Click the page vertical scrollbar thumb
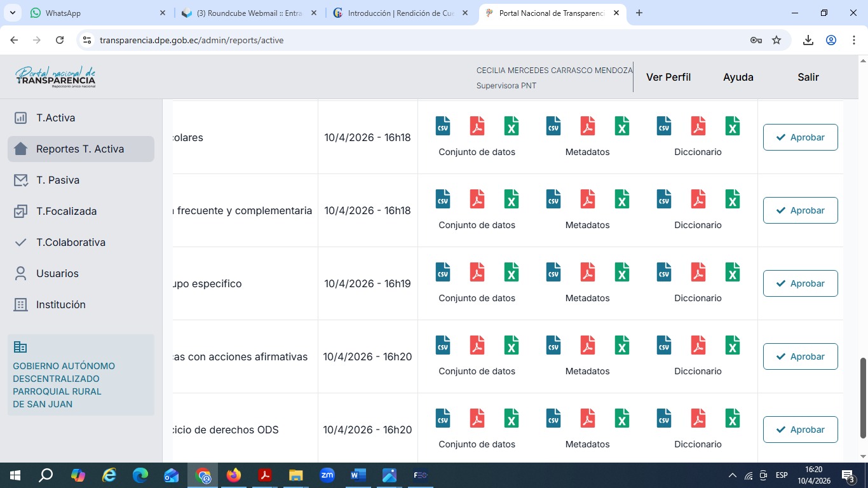868x488 pixels. [863, 397]
